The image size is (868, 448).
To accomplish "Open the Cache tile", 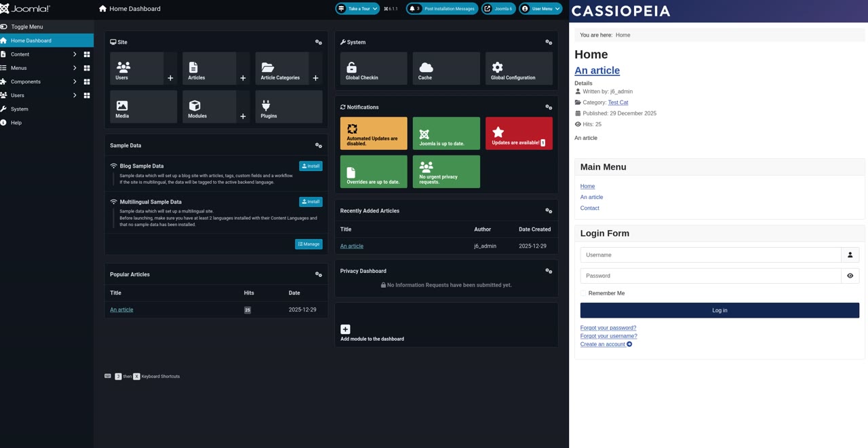I will coord(446,69).
